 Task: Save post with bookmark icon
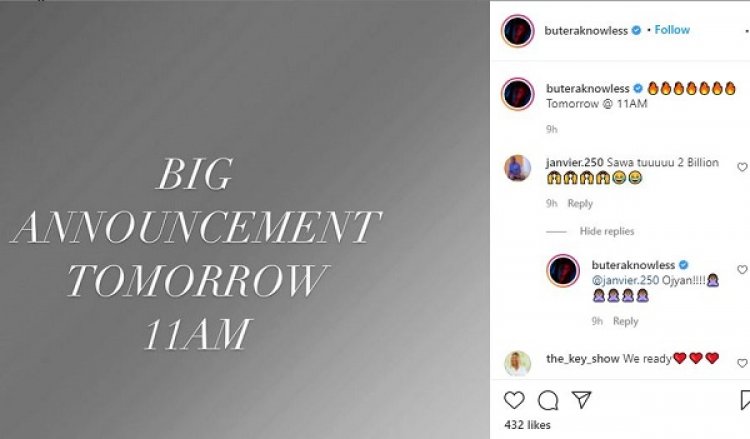pos(745,400)
